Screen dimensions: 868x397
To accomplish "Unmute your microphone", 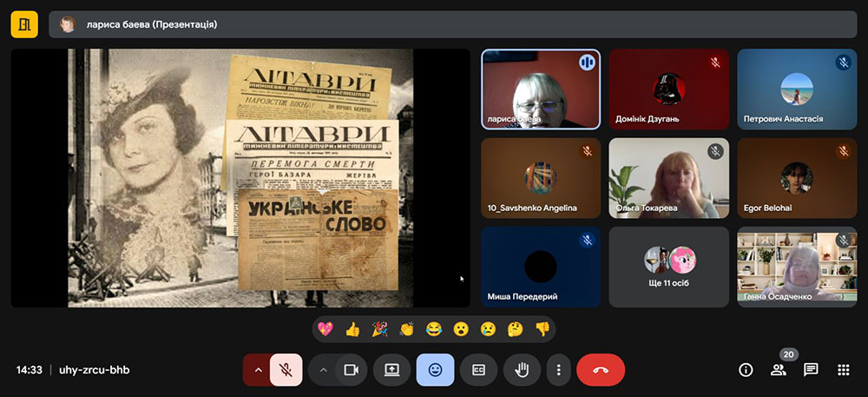I will 285,370.
